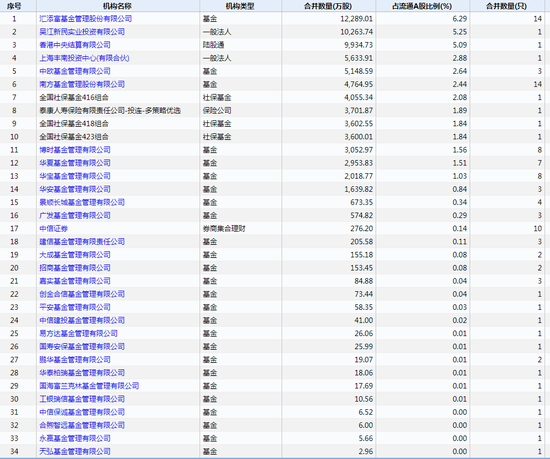Open 鹏华基金管理有限公司 link
The width and height of the screenshot is (550, 459).
75,359
